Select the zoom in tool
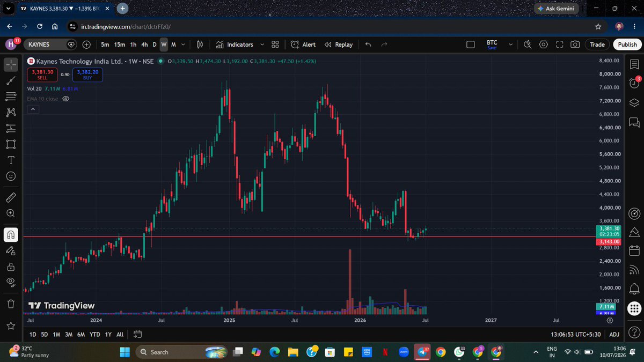Viewport: 644px width, 362px height. 11,213
